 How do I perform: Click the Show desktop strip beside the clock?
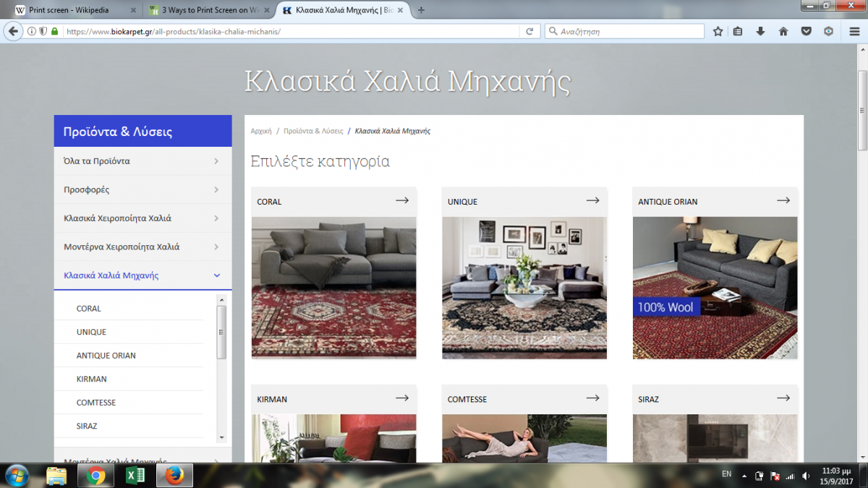[x=864, y=476]
